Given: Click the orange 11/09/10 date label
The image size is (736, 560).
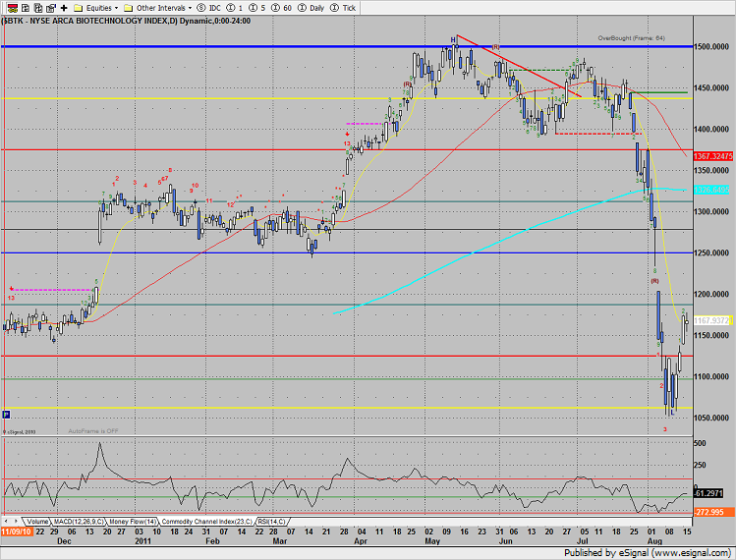Looking at the screenshot, I should [x=17, y=532].
